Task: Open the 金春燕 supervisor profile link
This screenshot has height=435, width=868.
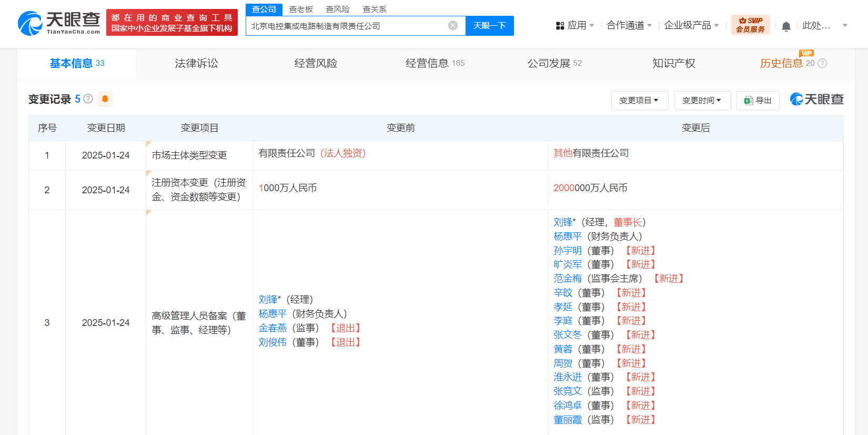Action: click(272, 328)
